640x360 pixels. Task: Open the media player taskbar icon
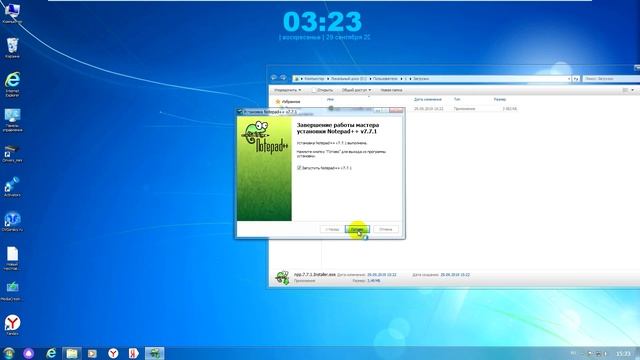pos(93,353)
